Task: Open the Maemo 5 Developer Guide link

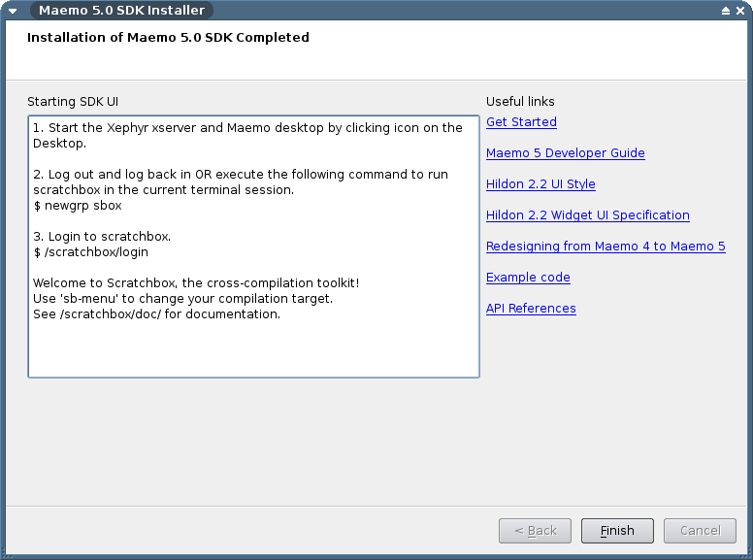Action: 565,153
